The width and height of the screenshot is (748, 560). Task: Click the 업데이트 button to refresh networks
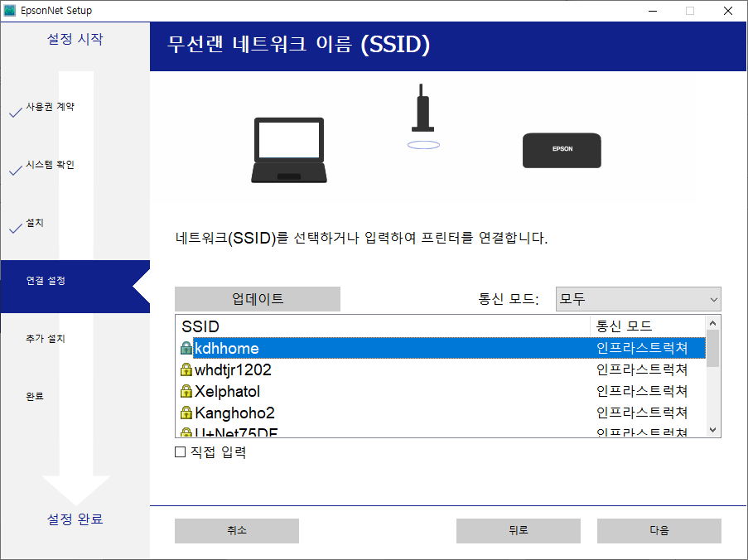258,299
